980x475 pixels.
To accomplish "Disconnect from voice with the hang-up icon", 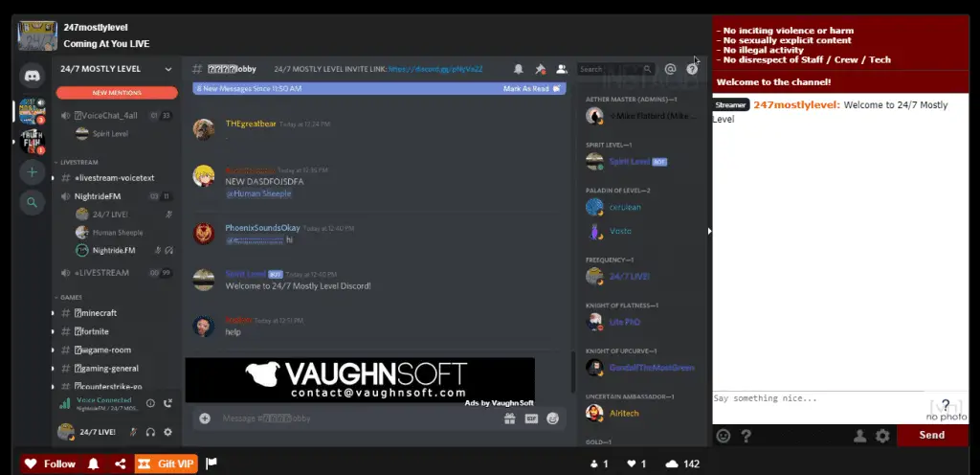I will click(167, 403).
